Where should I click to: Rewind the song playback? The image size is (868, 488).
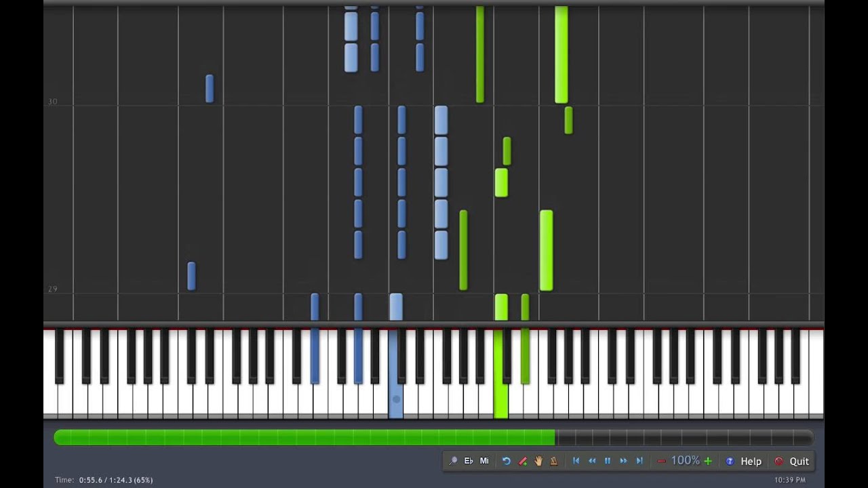pyautogui.click(x=592, y=461)
